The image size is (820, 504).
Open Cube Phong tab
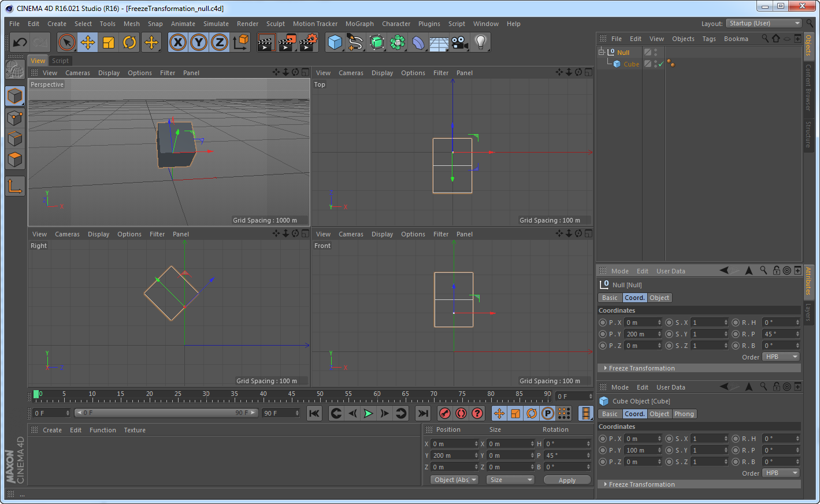coord(684,414)
